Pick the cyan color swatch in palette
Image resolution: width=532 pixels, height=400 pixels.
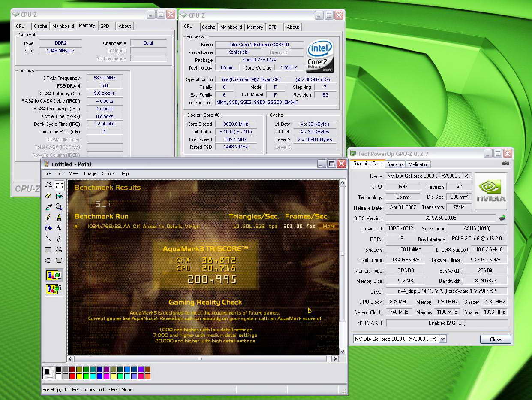[x=93, y=376]
